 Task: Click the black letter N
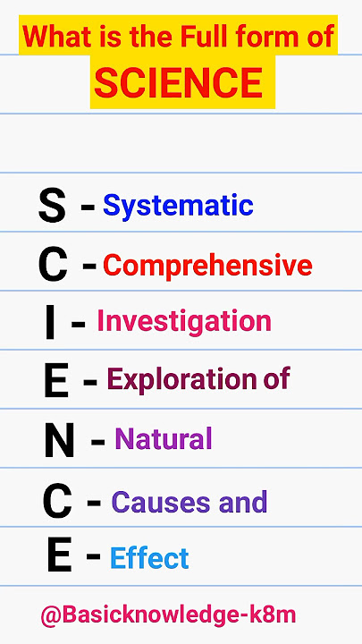click(x=59, y=441)
